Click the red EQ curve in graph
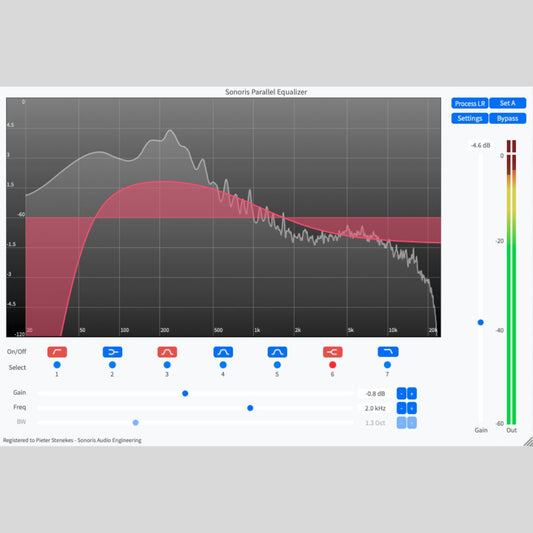 [163, 182]
